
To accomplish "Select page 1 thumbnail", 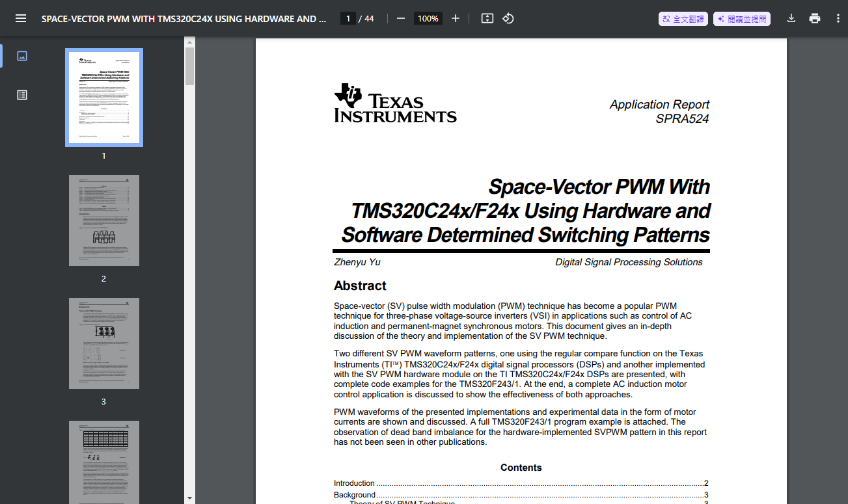I will [x=104, y=98].
